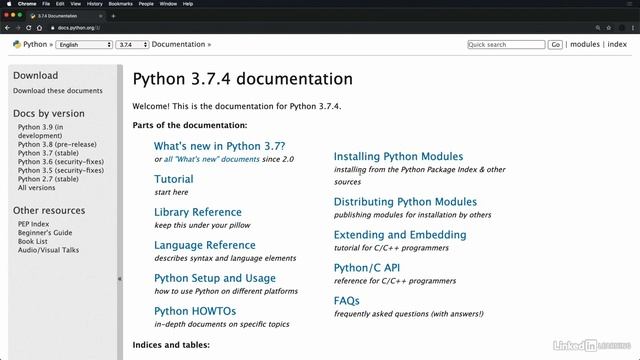Open the index link in the header
This screenshot has width=640, height=360.
pyautogui.click(x=617, y=44)
